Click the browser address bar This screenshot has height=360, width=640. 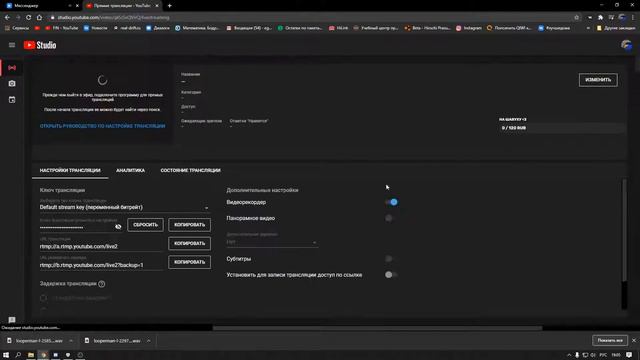coord(310,18)
